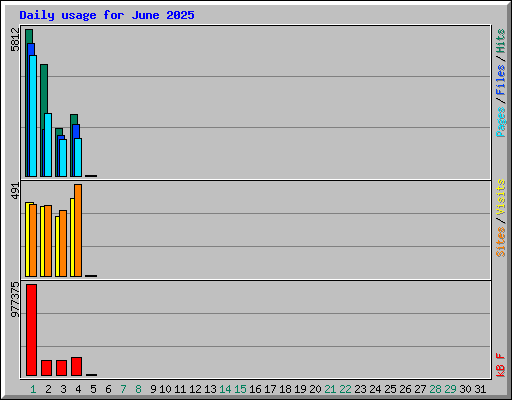Click day 10 on the x-axis
Screen dimensions: 512x400
[x=165, y=389]
